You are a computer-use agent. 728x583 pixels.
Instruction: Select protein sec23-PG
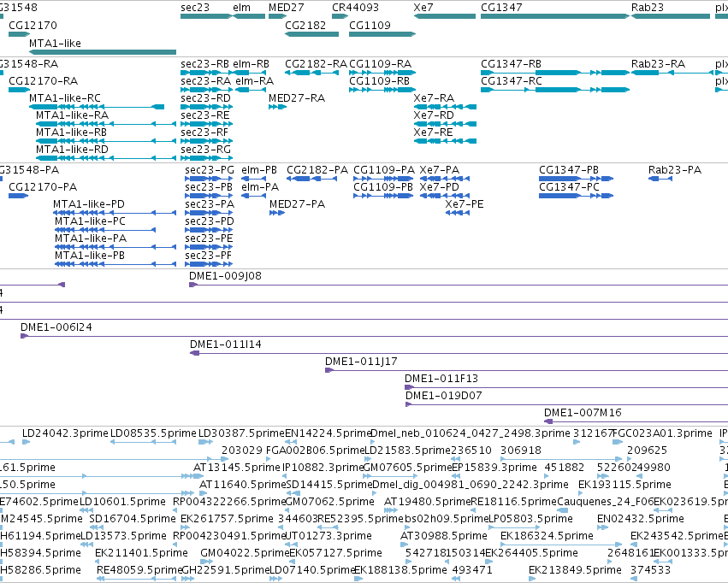[x=209, y=179]
